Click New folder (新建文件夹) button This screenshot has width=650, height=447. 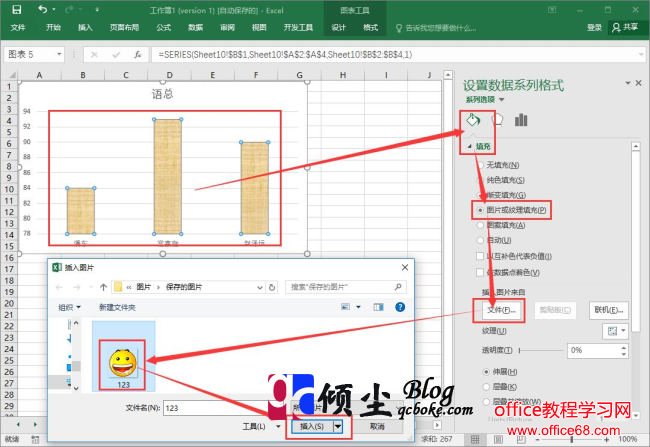point(117,307)
